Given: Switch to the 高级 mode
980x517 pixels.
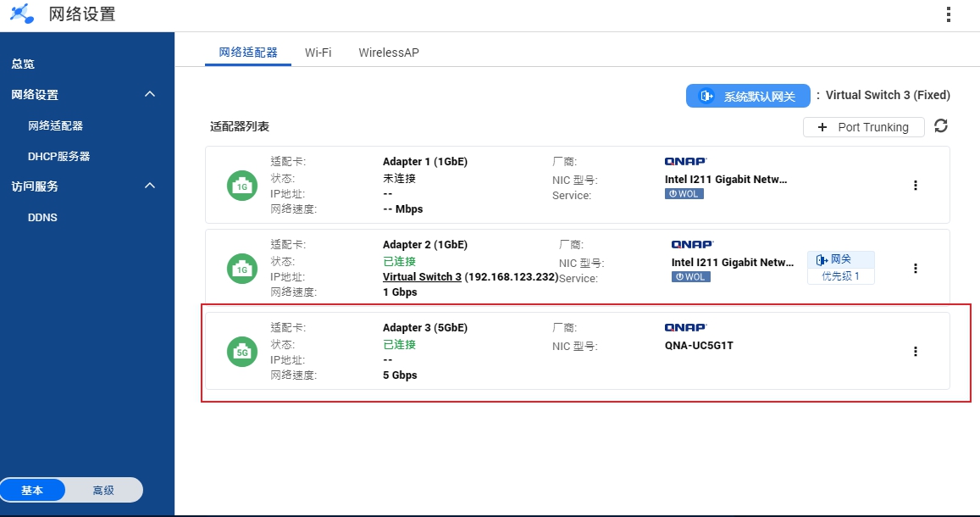Looking at the screenshot, I should point(103,490).
